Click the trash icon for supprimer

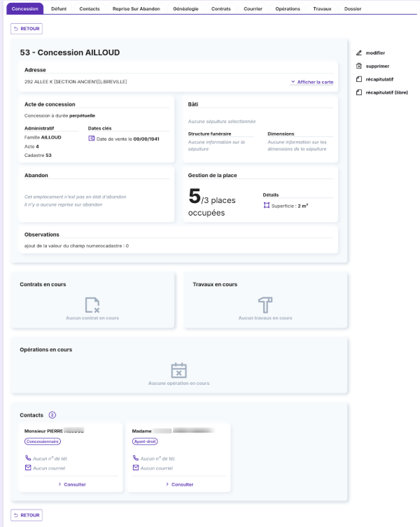coord(359,66)
